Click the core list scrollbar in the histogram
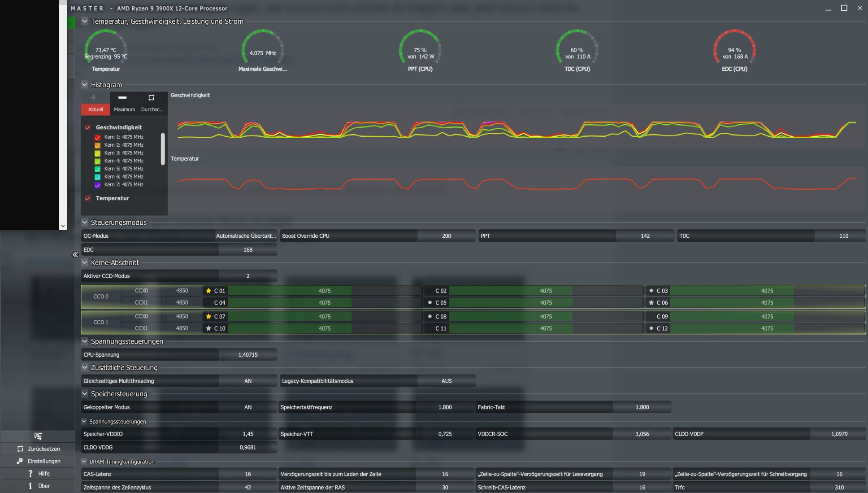Screen dimensions: 868x493 pyautogui.click(x=163, y=149)
